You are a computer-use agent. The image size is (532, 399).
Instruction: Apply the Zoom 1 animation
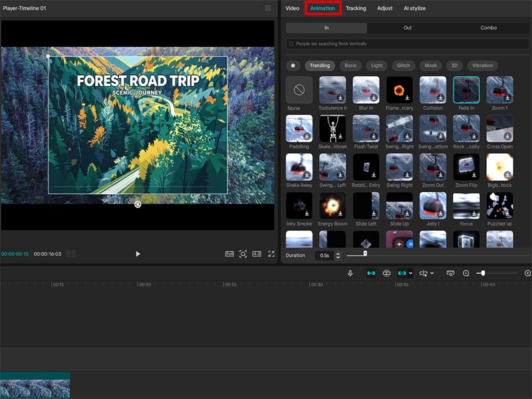coord(500,90)
